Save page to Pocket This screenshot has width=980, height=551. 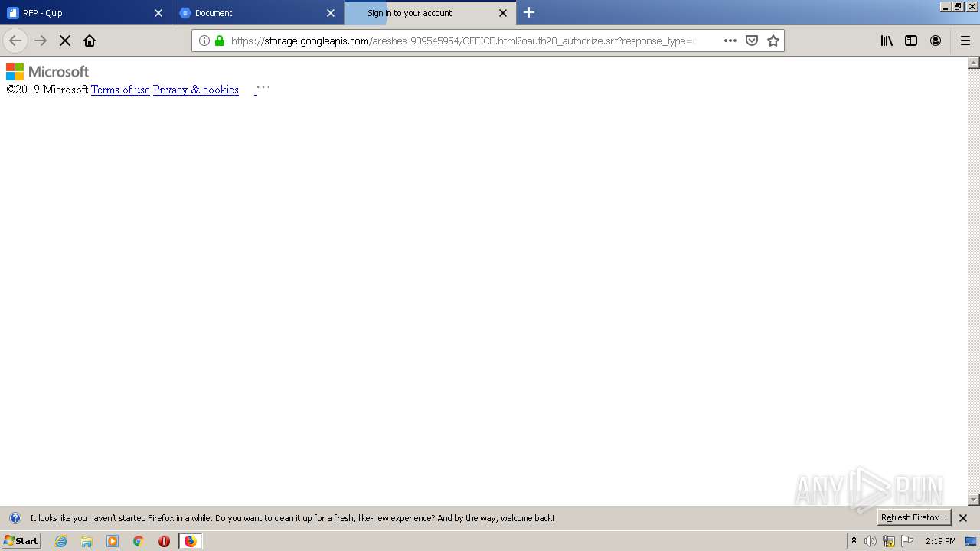[752, 41]
